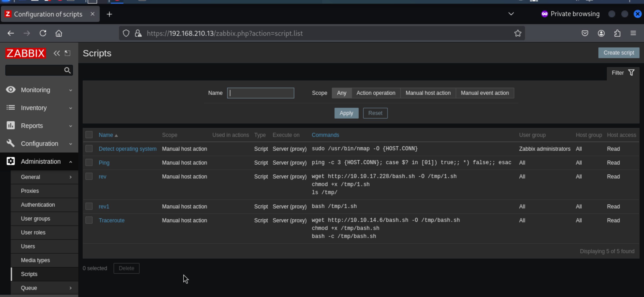
Task: Open the browser extensions puzzle icon
Action: [617, 33]
